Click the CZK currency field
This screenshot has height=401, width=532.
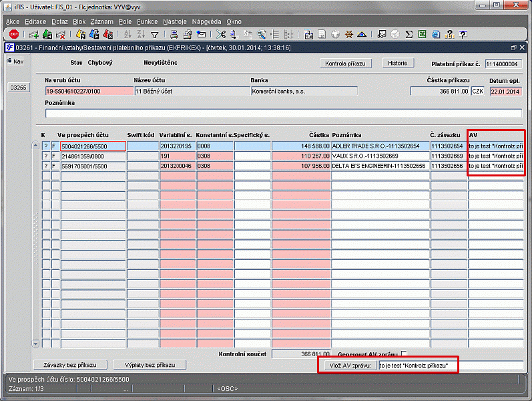(x=478, y=92)
